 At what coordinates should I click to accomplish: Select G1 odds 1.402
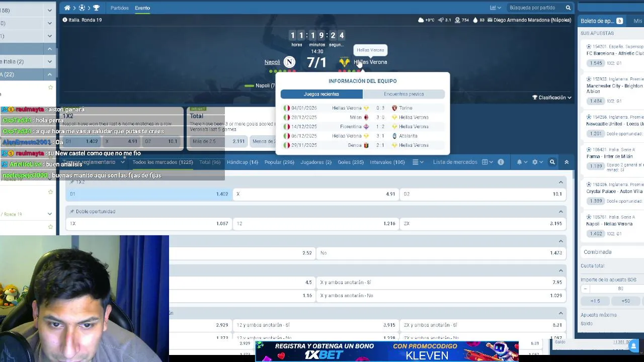coord(149,194)
